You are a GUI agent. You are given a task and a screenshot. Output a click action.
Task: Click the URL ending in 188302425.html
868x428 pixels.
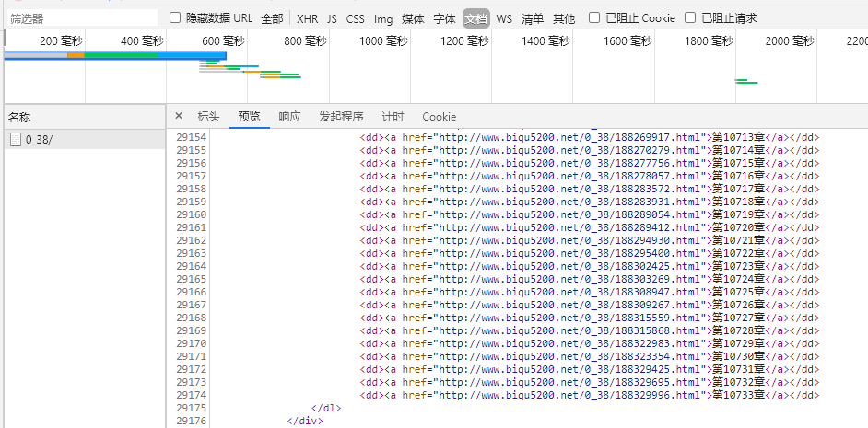coord(572,266)
